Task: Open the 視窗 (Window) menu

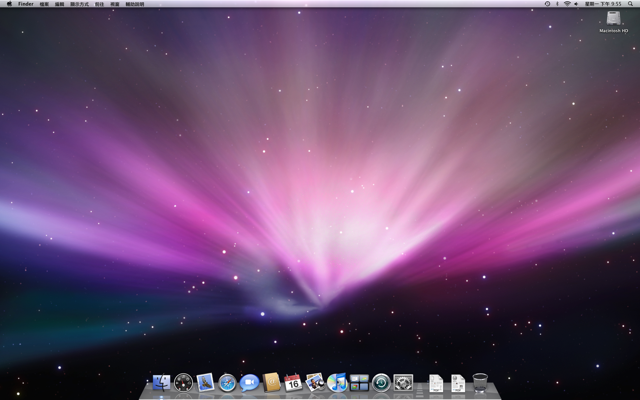Action: [x=115, y=4]
